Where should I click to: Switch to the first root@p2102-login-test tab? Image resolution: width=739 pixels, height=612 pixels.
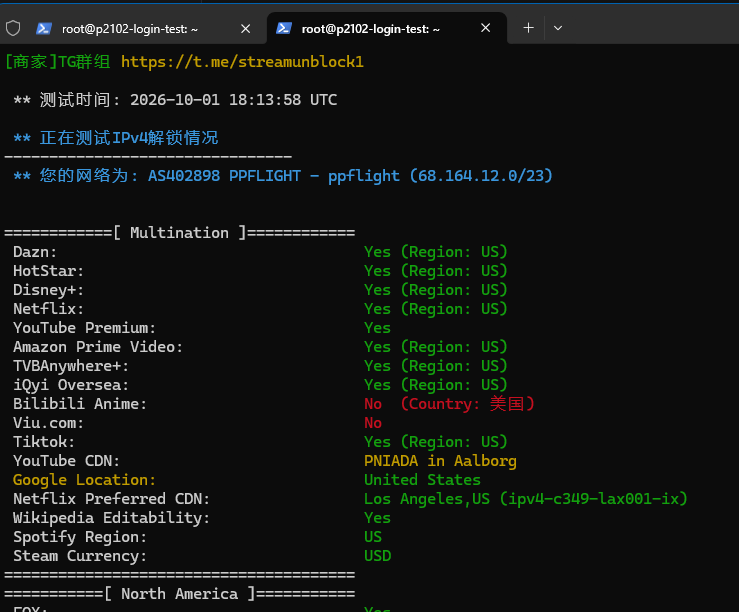[x=133, y=29]
